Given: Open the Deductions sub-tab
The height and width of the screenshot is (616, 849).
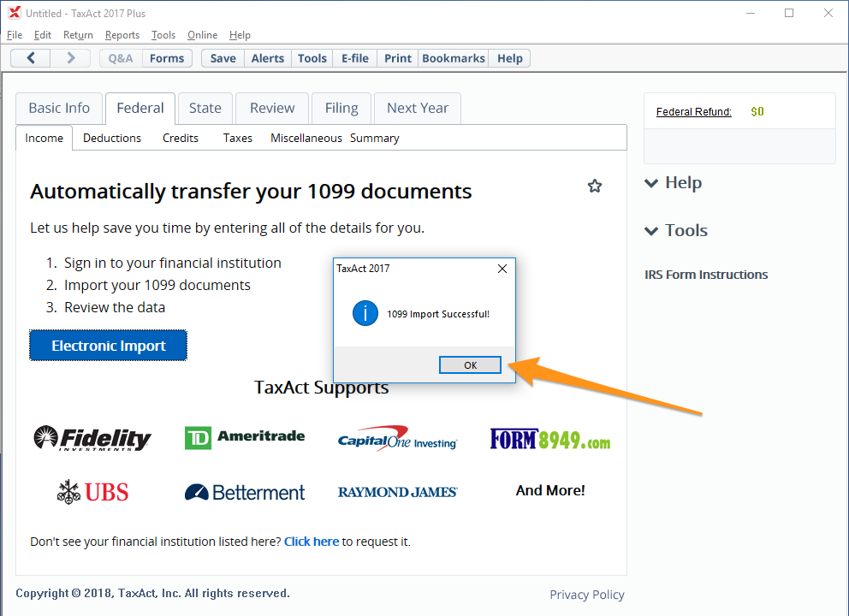Looking at the screenshot, I should [112, 139].
